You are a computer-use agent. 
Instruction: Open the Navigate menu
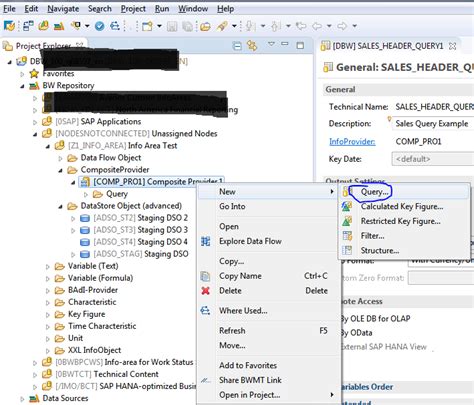point(63,9)
